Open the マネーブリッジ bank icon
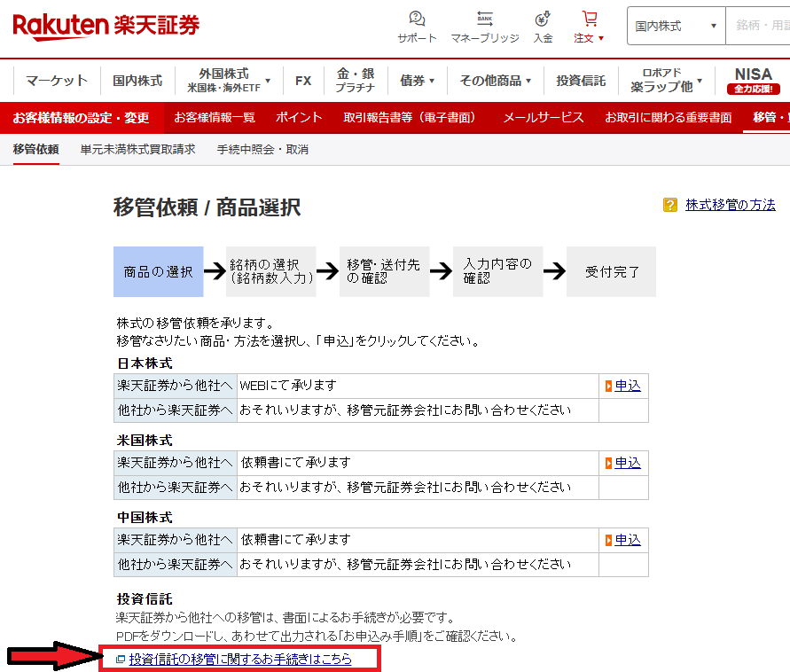 pyautogui.click(x=485, y=27)
